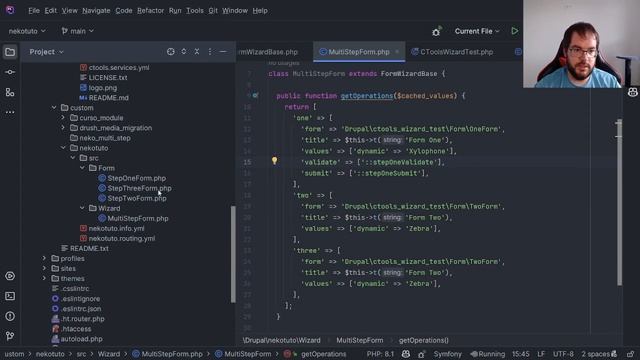This screenshot has height=360, width=640.
Task: Expand the themes folder
Action: pos(44,278)
